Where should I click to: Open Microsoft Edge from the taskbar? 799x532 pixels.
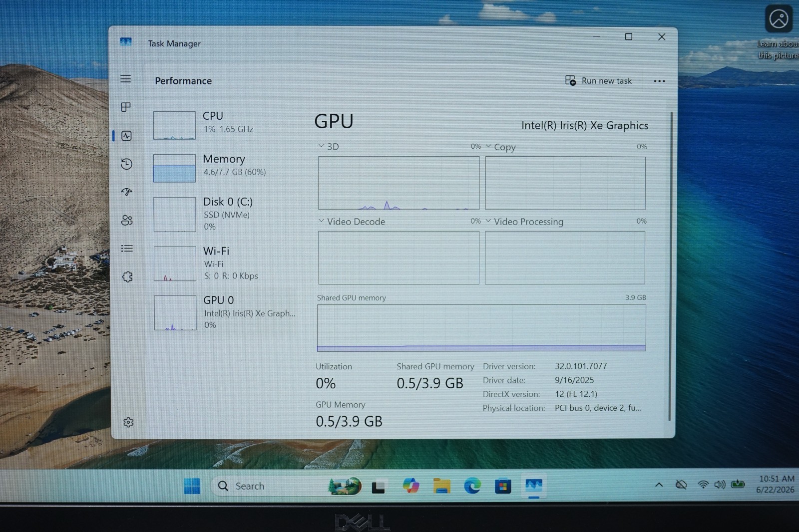click(472, 486)
